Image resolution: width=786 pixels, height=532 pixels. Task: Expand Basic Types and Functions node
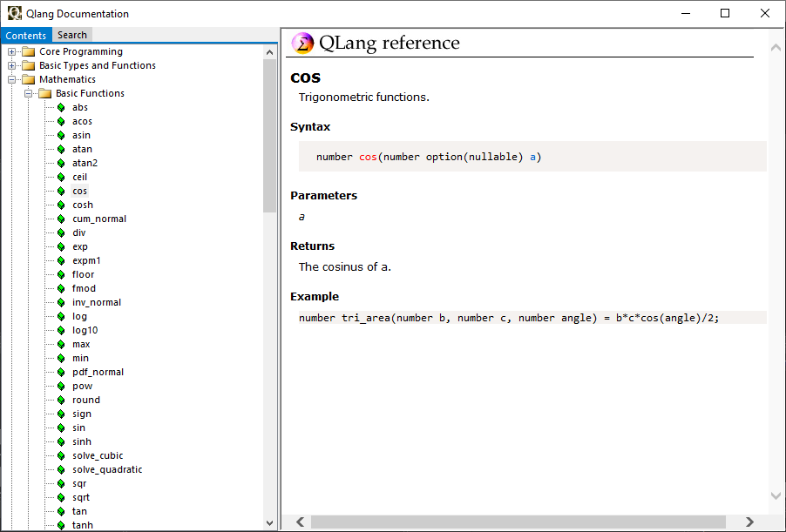(x=11, y=65)
